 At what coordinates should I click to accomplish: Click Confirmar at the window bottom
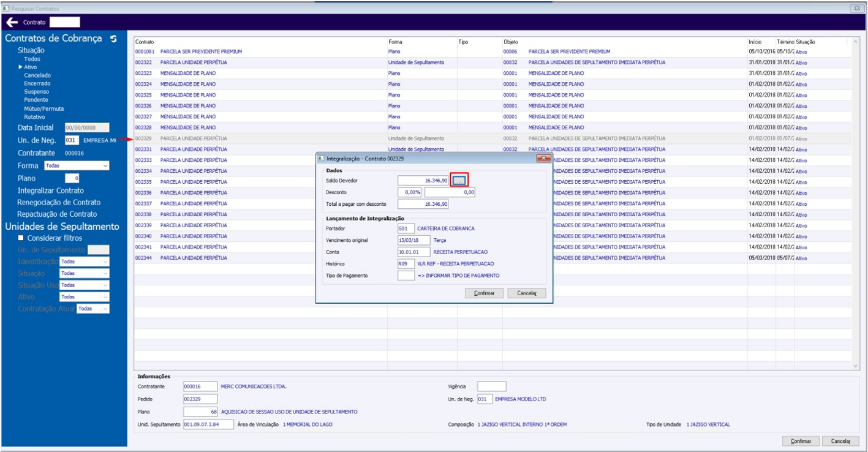tap(801, 441)
